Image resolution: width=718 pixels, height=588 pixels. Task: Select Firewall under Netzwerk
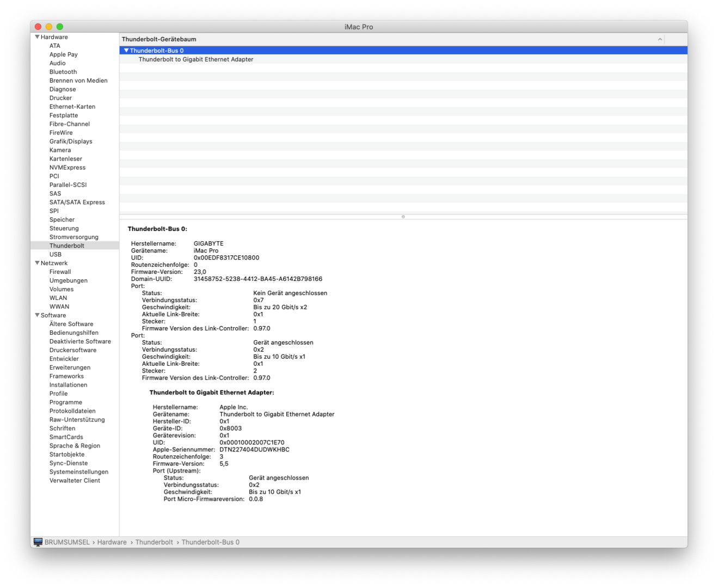(x=60, y=272)
